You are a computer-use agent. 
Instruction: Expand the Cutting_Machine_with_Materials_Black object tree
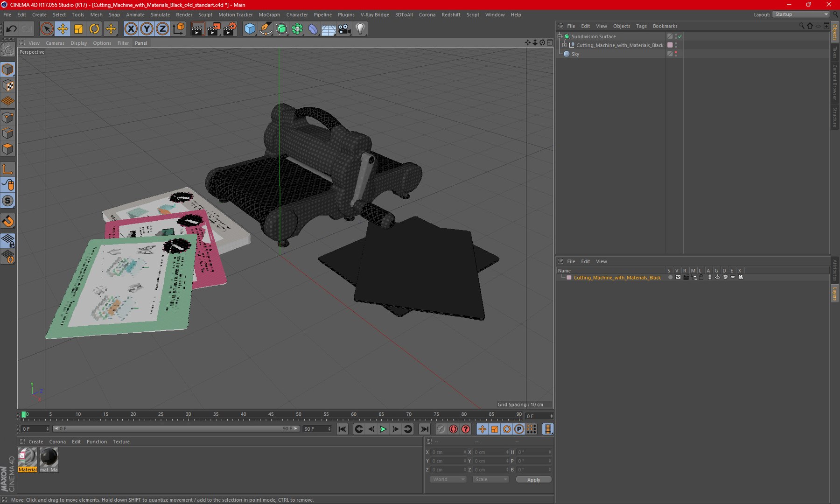click(x=564, y=45)
